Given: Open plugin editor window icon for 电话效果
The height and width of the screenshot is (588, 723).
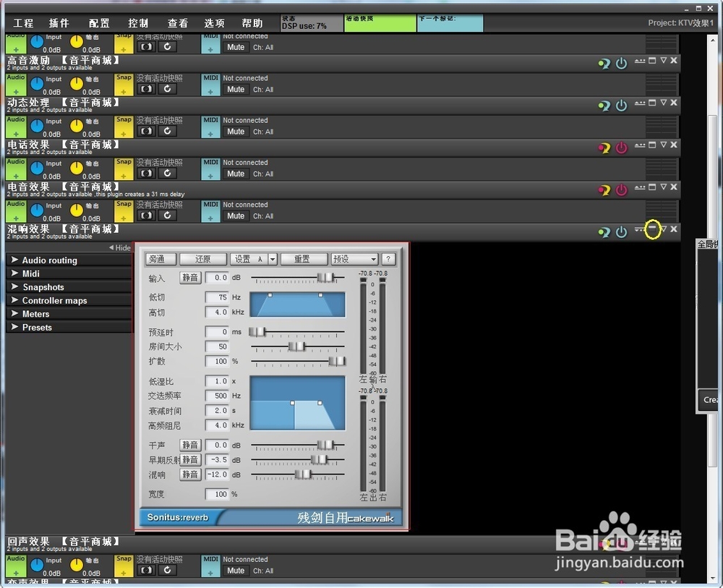Looking at the screenshot, I should pos(652,145).
